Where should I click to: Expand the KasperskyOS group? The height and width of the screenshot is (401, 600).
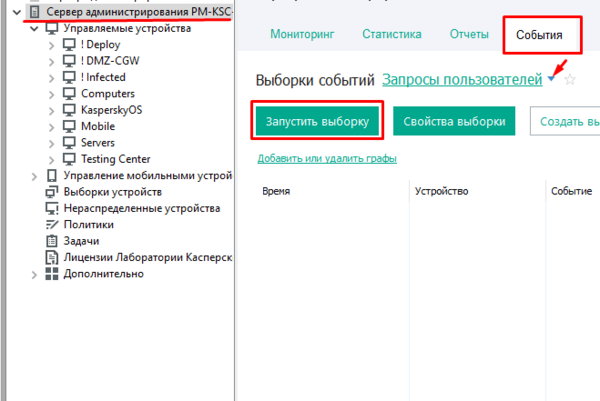pyautogui.click(x=52, y=111)
